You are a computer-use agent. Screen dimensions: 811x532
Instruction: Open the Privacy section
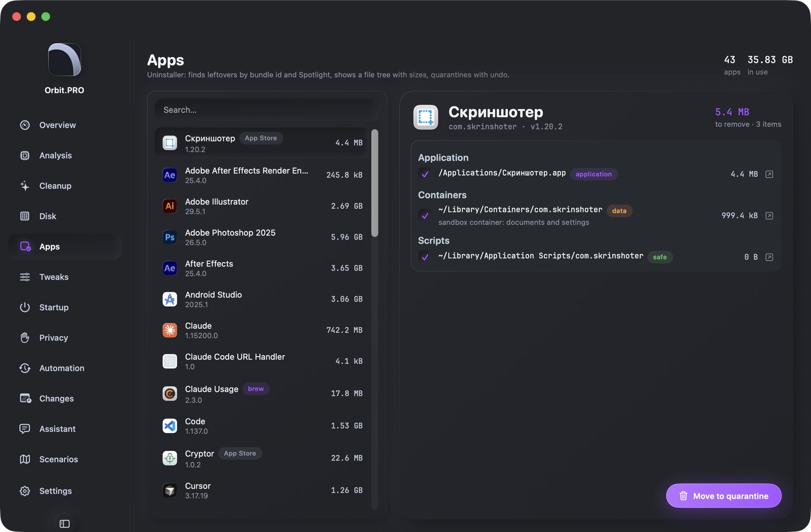click(x=64, y=338)
